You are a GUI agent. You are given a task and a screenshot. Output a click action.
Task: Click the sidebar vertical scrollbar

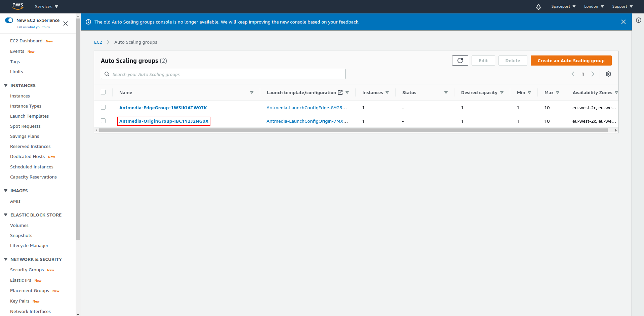[x=78, y=129]
